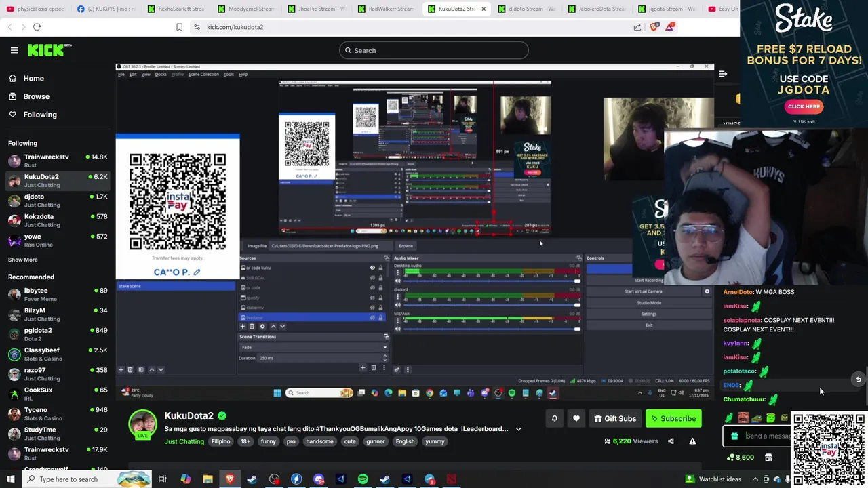Click the Browse button for Image File in OBS
This screenshot has height=488, width=868.
coord(406,246)
